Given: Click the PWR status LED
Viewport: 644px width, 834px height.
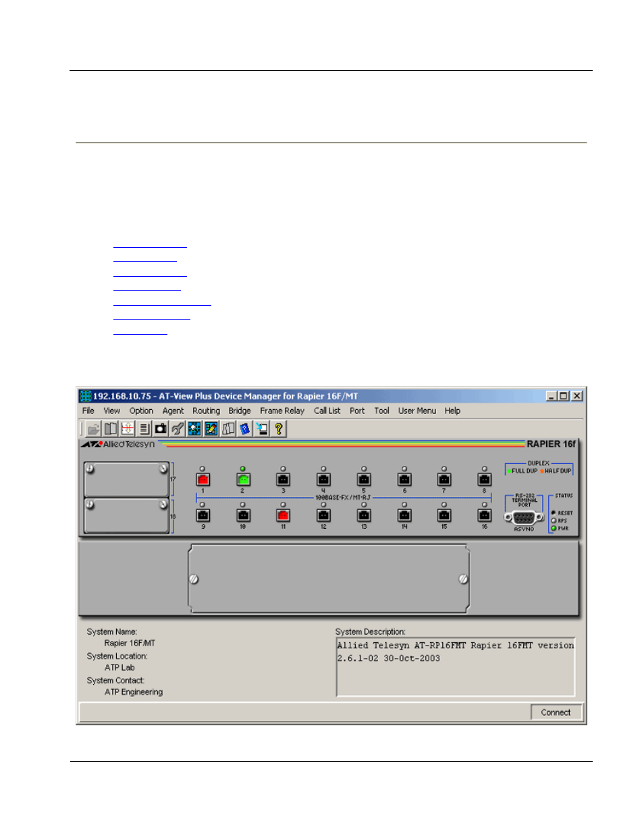Looking at the screenshot, I should click(x=554, y=529).
